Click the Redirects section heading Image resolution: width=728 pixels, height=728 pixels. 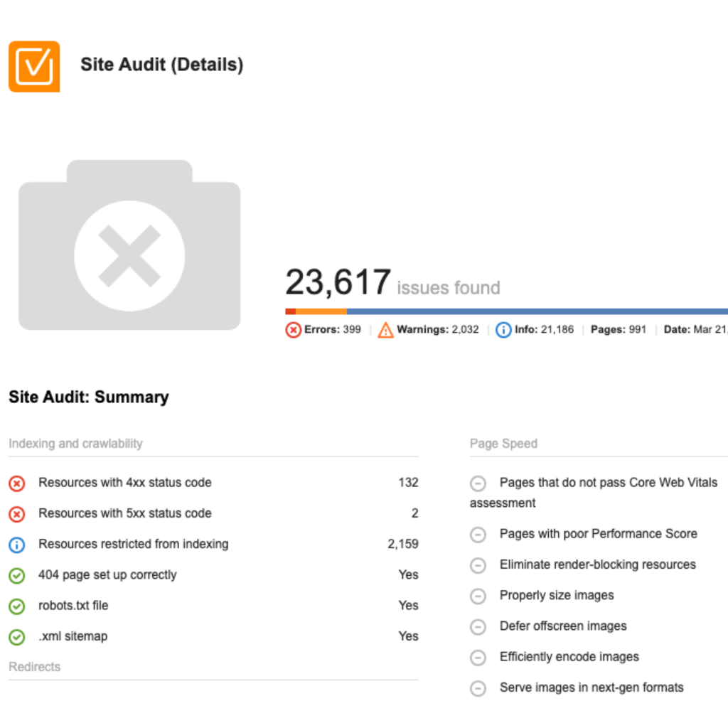(x=34, y=667)
